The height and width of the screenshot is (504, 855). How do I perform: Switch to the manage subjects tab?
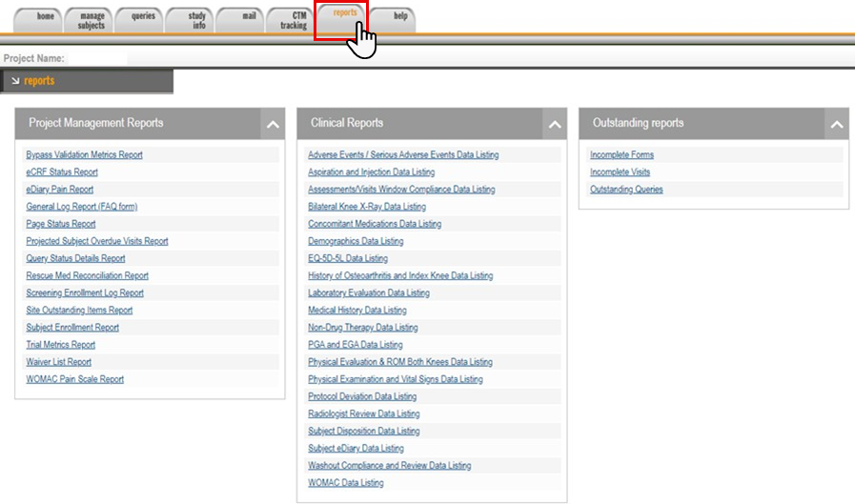click(89, 20)
